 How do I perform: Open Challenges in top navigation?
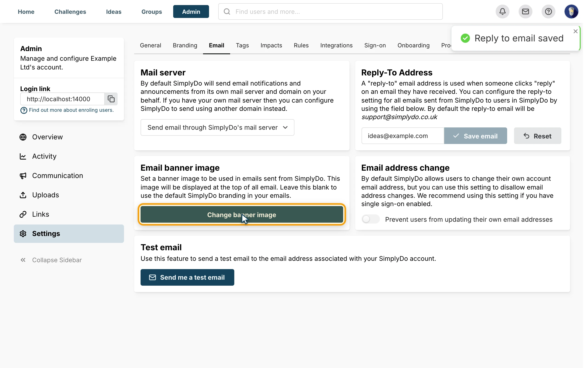click(x=70, y=11)
